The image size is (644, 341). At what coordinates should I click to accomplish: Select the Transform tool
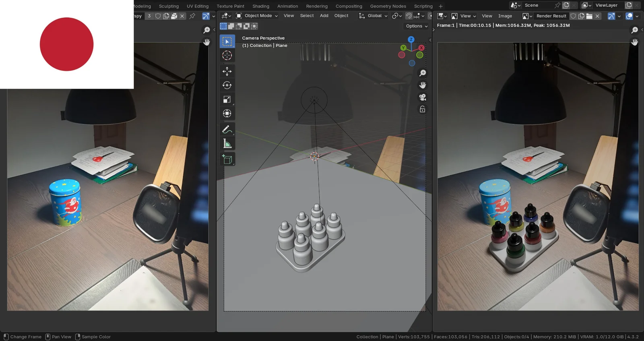tap(227, 114)
